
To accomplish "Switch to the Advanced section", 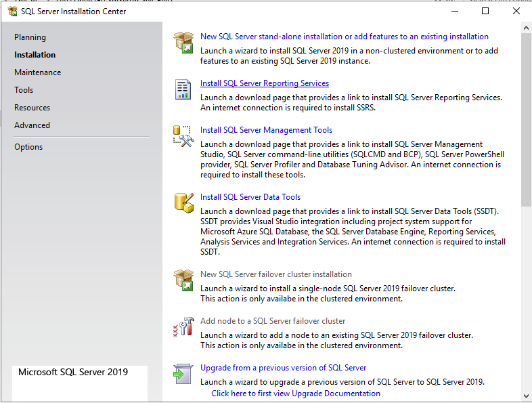I will 32,125.
